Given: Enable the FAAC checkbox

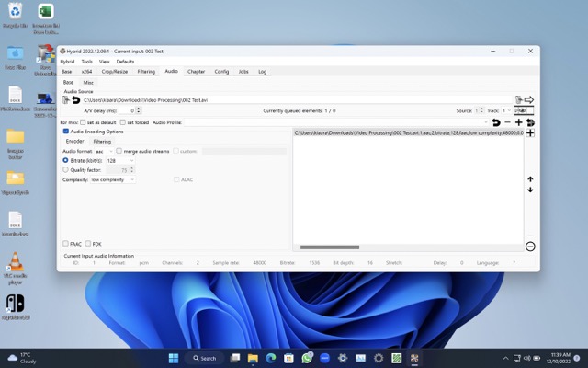Looking at the screenshot, I should [x=65, y=244].
